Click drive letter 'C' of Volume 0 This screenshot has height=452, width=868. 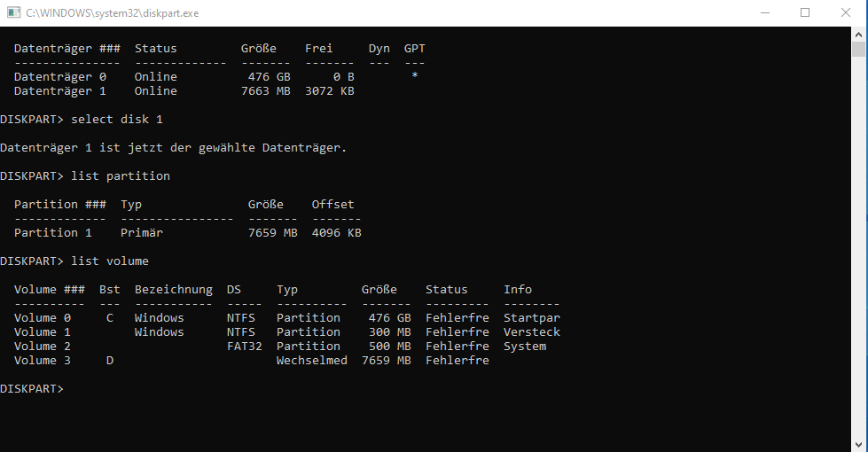pyautogui.click(x=110, y=318)
